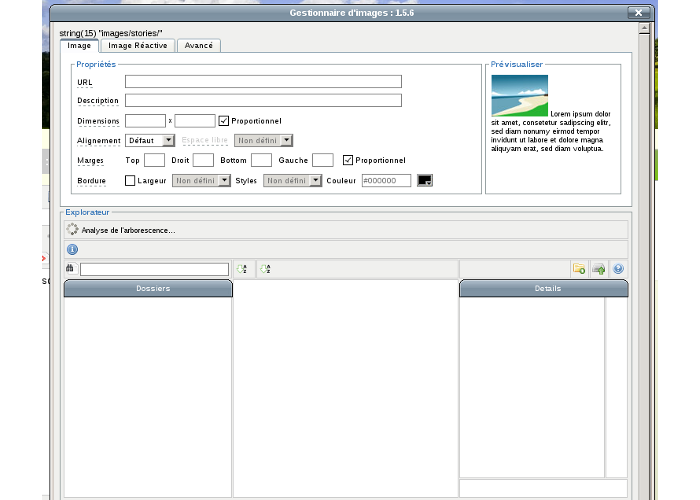Toggle Proportionnel checkbox for Dimensions
Image resolution: width=700 pixels, height=500 pixels.
[224, 121]
